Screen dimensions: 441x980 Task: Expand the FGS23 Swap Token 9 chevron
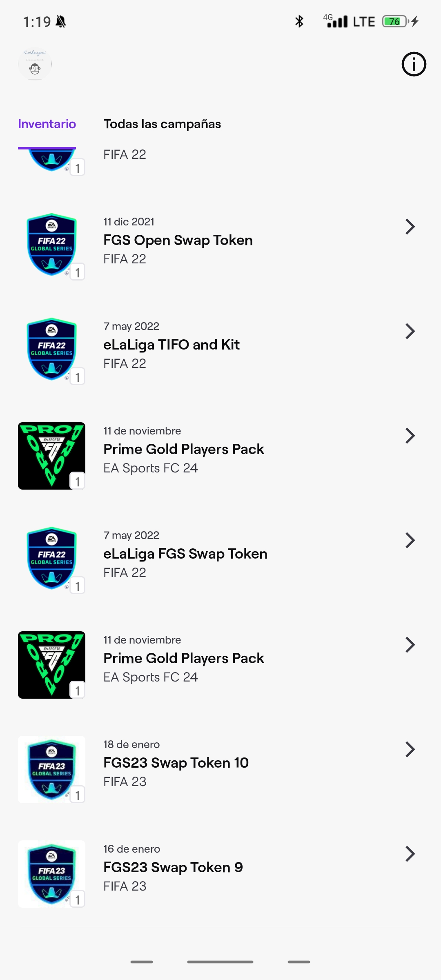pos(410,854)
